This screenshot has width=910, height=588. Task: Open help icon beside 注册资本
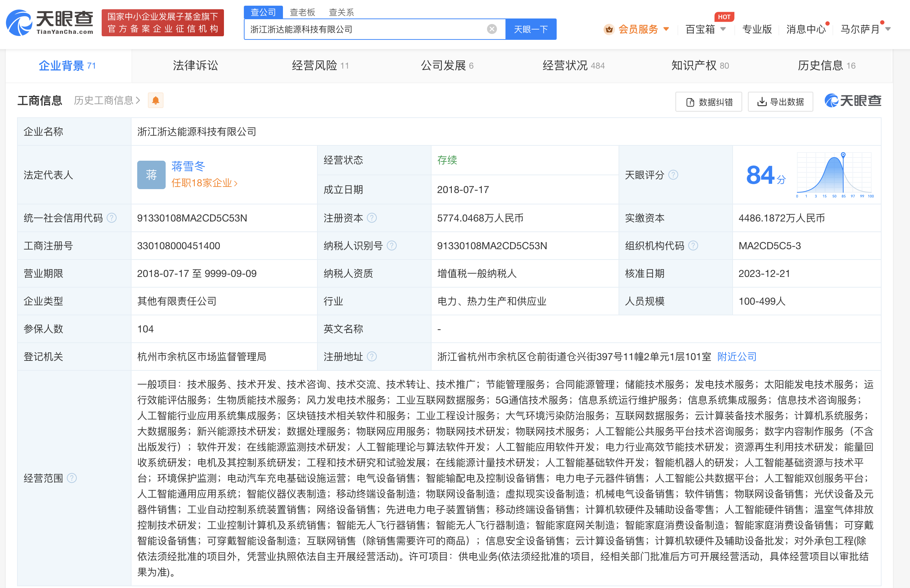[372, 218]
